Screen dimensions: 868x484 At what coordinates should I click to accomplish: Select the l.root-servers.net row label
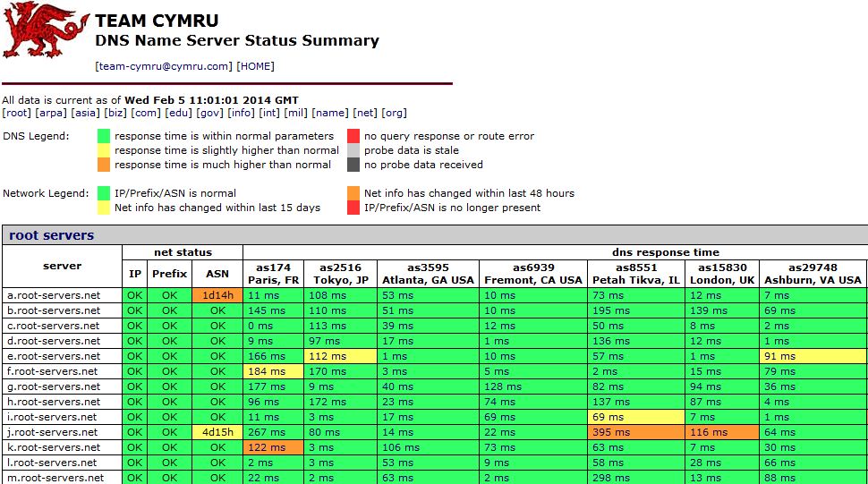click(52, 463)
